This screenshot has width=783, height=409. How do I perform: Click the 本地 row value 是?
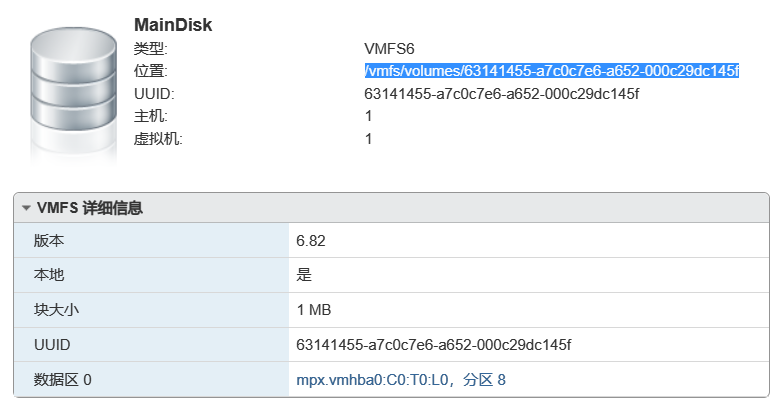(x=304, y=275)
